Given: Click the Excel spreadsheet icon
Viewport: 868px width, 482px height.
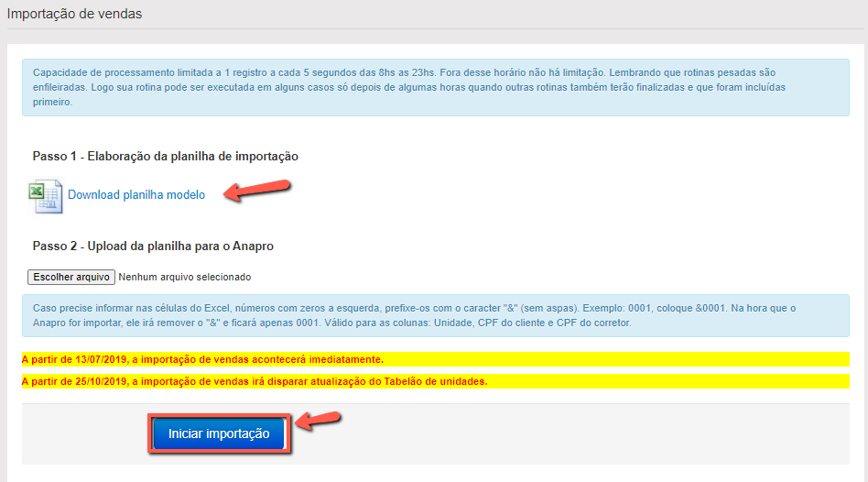Looking at the screenshot, I should tap(47, 196).
